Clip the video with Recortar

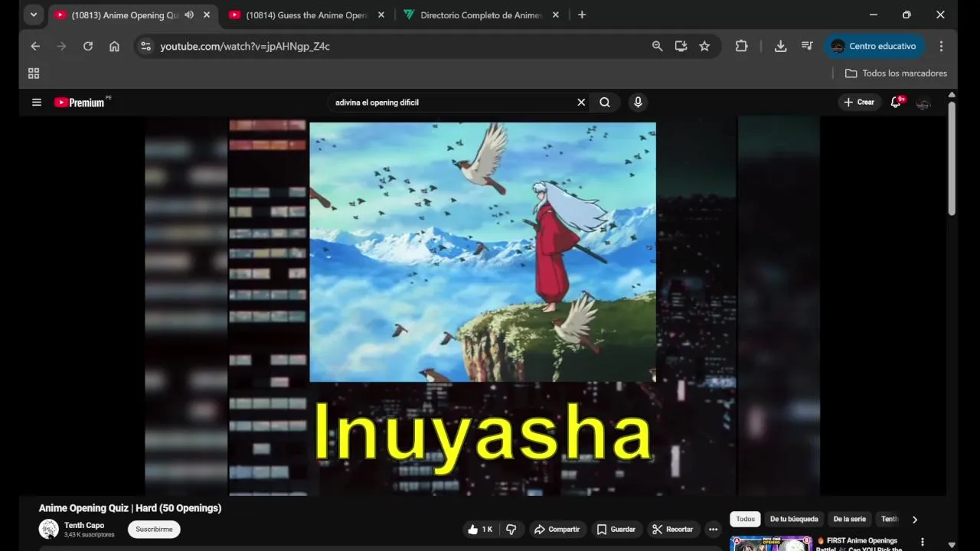click(672, 529)
